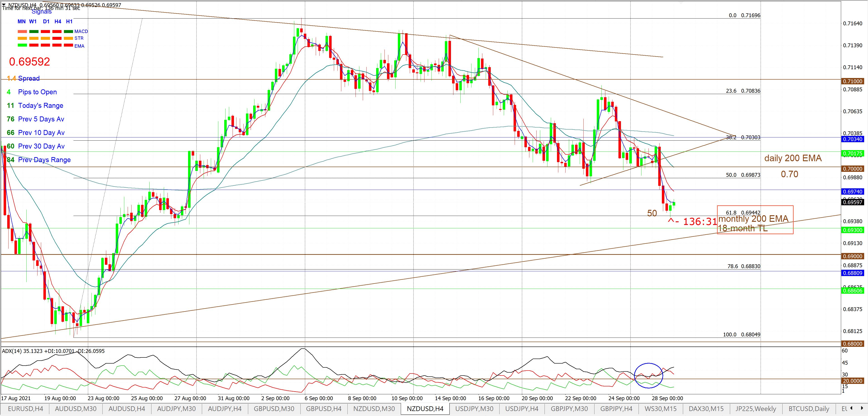Select the AUDUSD,H4 chart tab
This screenshot has width=868, height=416.
point(127,409)
